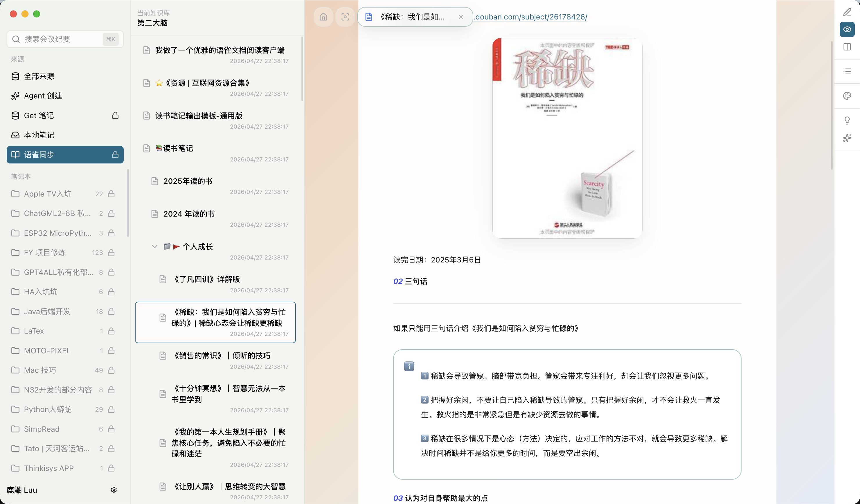The height and width of the screenshot is (504, 860).
Task: Collapse the 个人成长 folder chevron
Action: (154, 246)
